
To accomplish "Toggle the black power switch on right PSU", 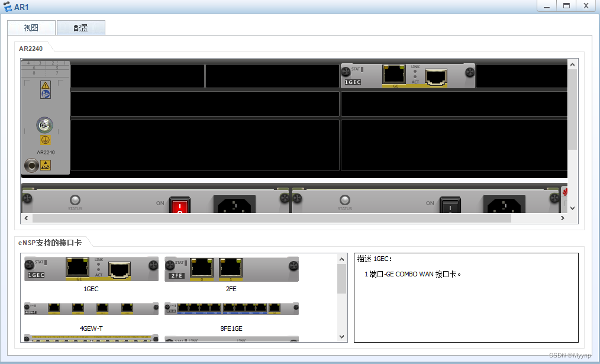I will (x=450, y=205).
